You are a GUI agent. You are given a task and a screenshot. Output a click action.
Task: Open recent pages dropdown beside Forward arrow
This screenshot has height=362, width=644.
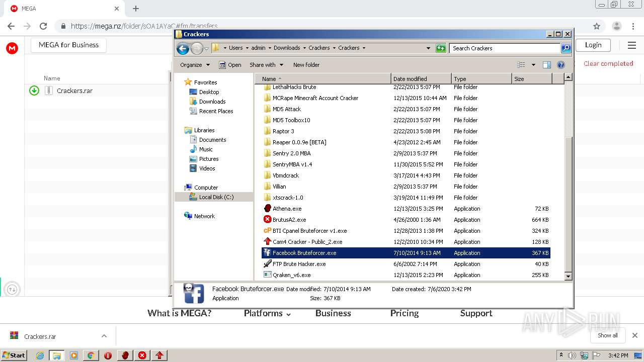pyautogui.click(x=206, y=49)
